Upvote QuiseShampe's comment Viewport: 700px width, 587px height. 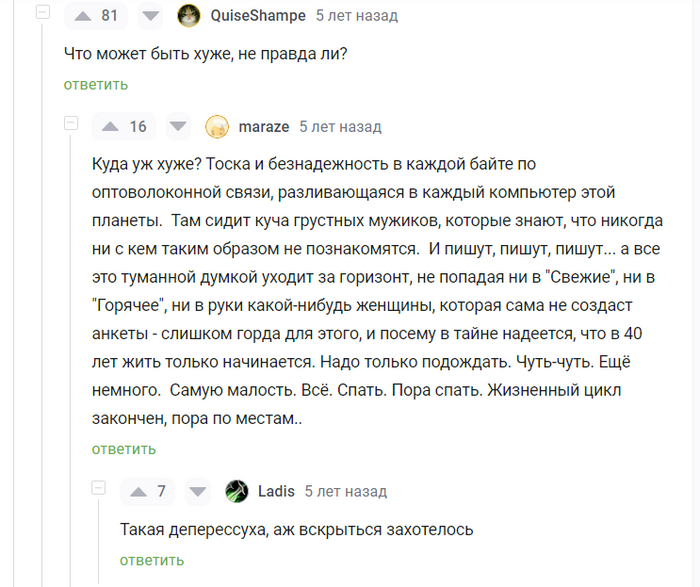pos(82,16)
